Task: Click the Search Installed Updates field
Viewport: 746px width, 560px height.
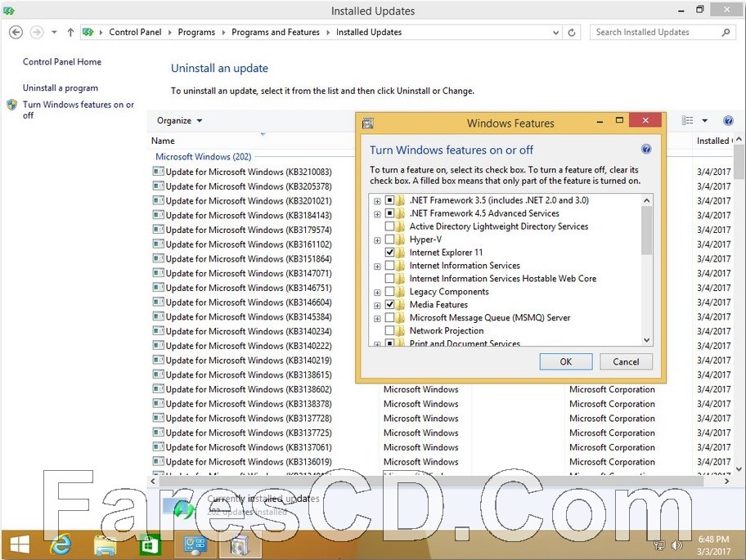Action: click(657, 33)
